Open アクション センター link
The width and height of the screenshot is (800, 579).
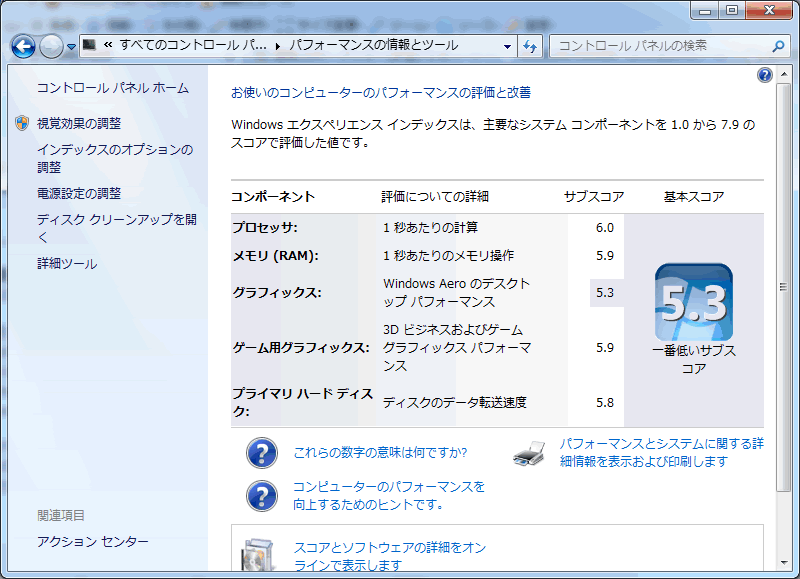tap(93, 541)
